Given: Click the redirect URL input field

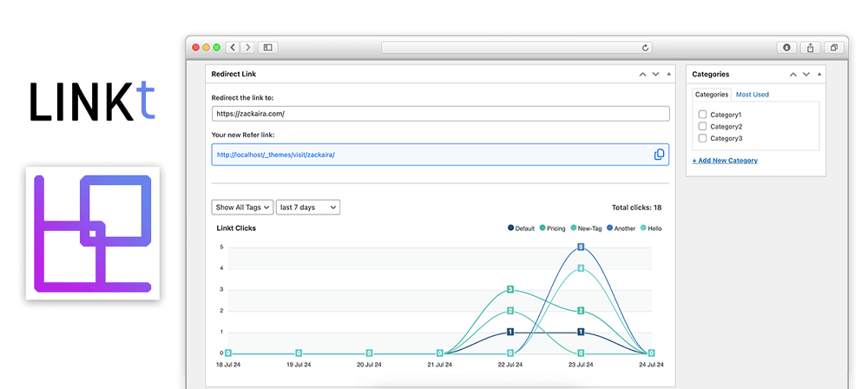Looking at the screenshot, I should 440,114.
